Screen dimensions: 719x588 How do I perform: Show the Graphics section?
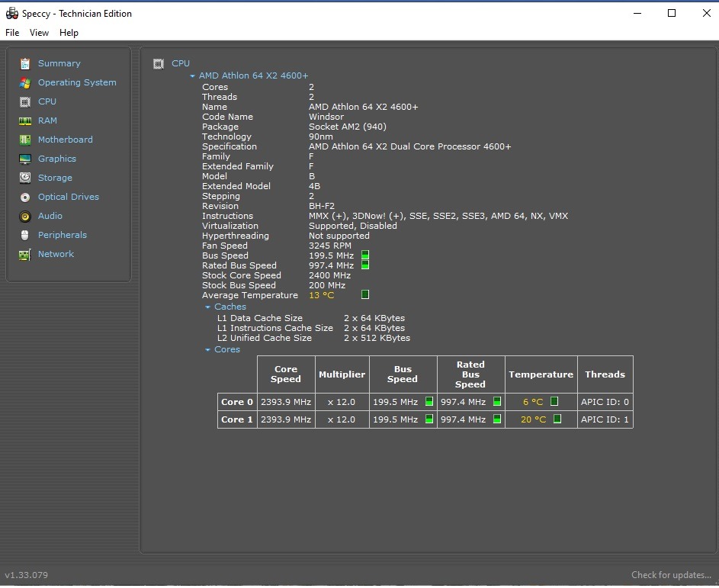pyautogui.click(x=57, y=159)
